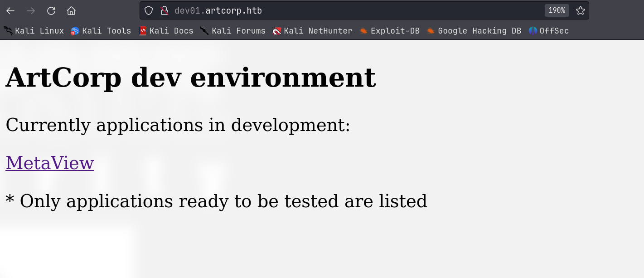Image resolution: width=644 pixels, height=278 pixels.
Task: Open the Kali Docs bookmark
Action: [x=166, y=31]
